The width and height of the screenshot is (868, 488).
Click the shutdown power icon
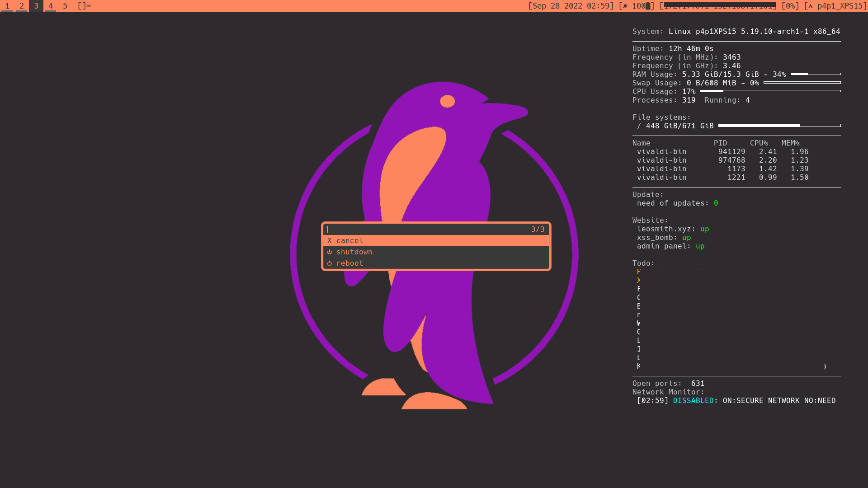pyautogui.click(x=330, y=252)
